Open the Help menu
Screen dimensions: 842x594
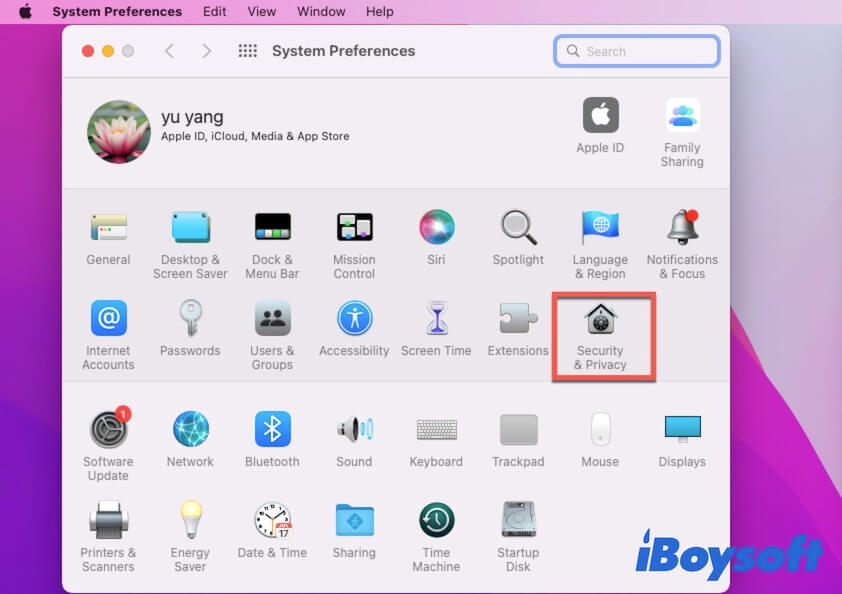[380, 11]
